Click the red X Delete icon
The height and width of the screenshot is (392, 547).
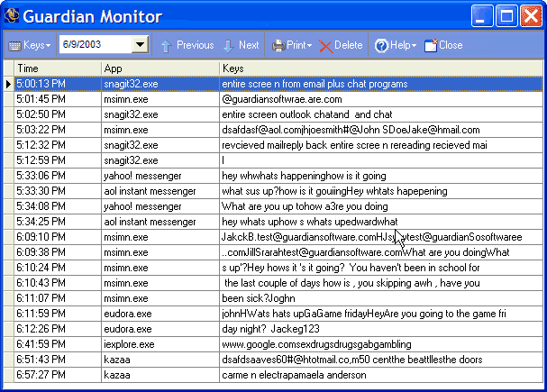pos(325,46)
